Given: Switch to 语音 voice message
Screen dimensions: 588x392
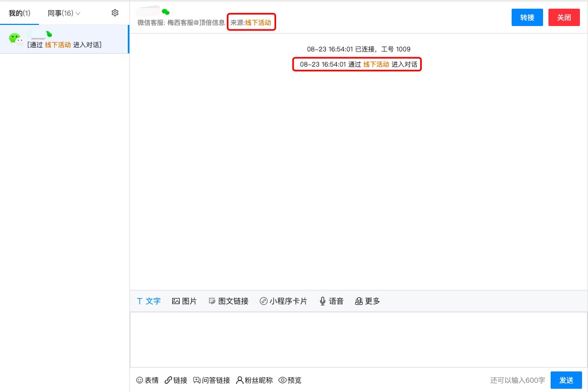Looking at the screenshot, I should [331, 301].
